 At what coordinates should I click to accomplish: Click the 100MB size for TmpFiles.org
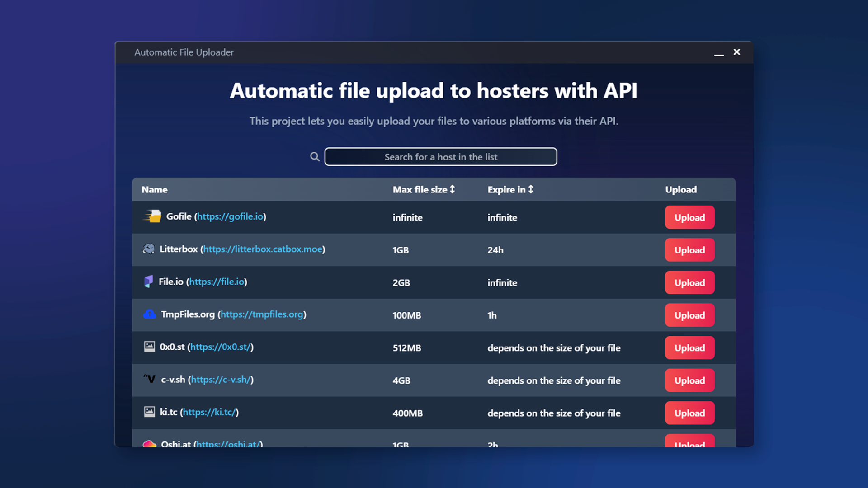(407, 315)
